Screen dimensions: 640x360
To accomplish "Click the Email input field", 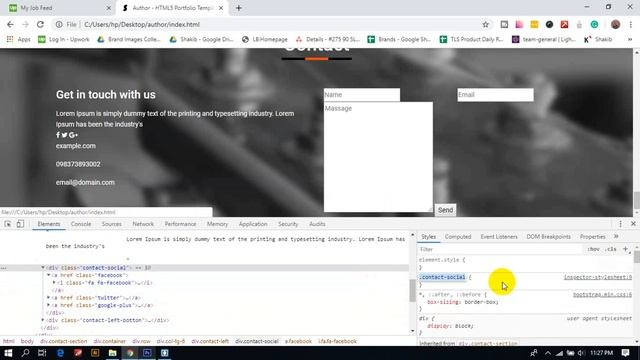I will click(x=495, y=95).
